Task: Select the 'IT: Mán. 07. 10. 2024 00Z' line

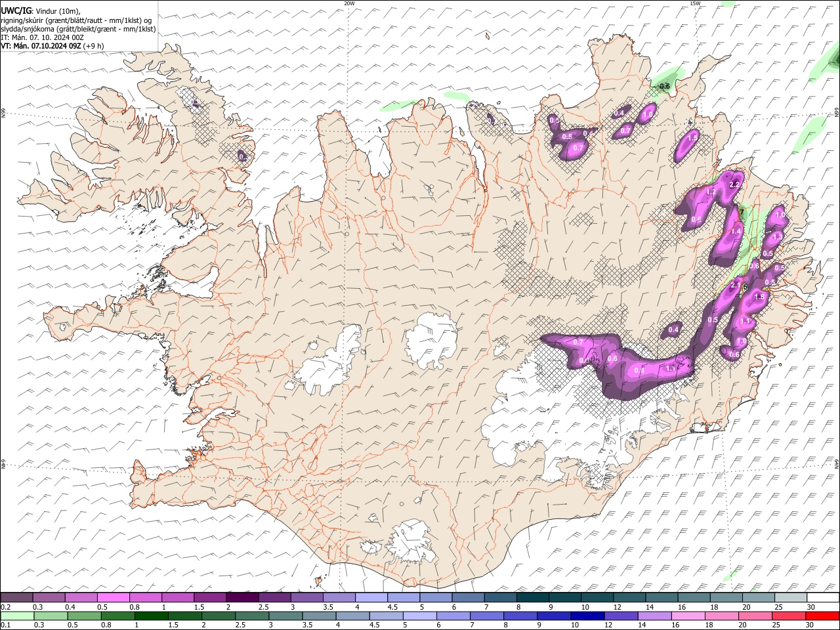Action: click(x=43, y=37)
